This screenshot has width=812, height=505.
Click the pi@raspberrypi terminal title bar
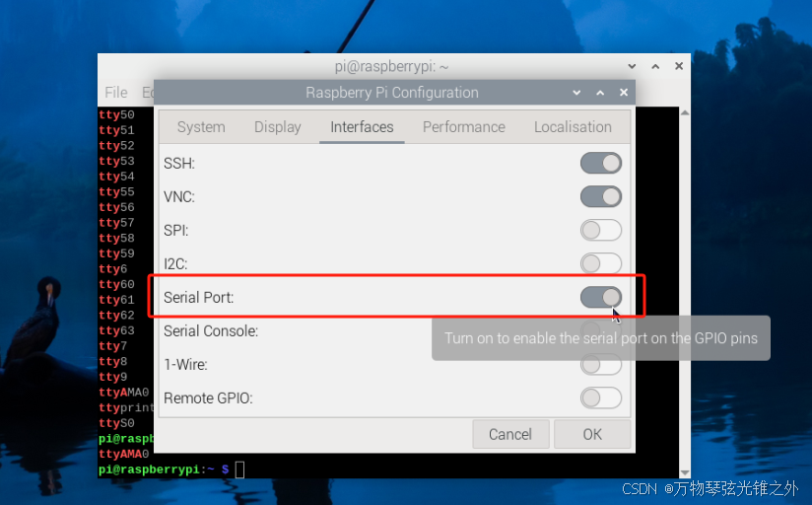[x=391, y=66]
